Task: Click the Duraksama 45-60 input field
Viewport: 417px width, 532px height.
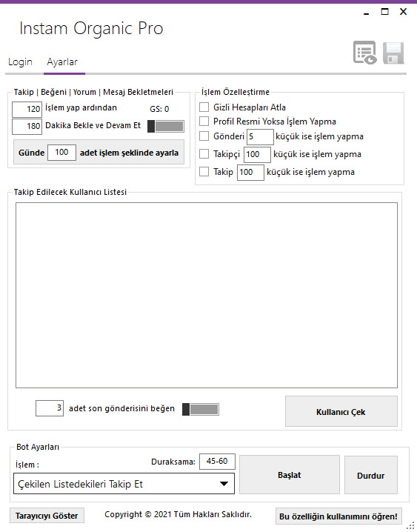Action: (x=217, y=462)
